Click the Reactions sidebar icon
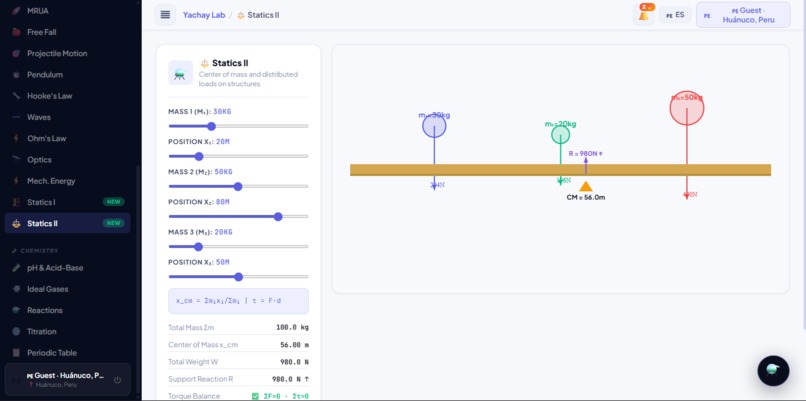 [x=16, y=310]
